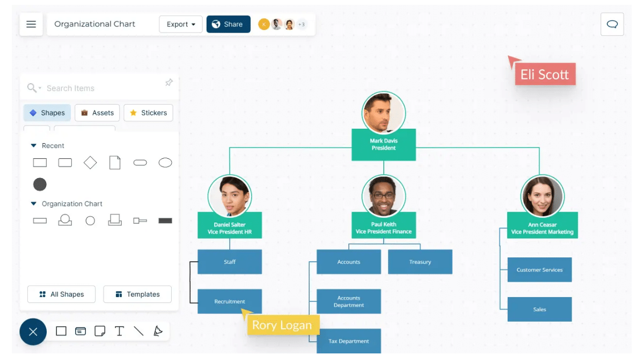Switch to the Shapes tab

pyautogui.click(x=47, y=113)
